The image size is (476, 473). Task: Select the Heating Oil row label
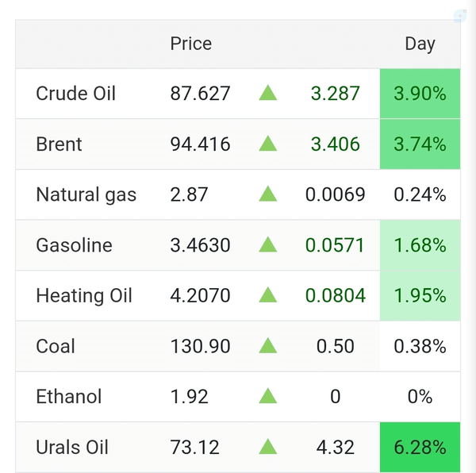pos(84,296)
